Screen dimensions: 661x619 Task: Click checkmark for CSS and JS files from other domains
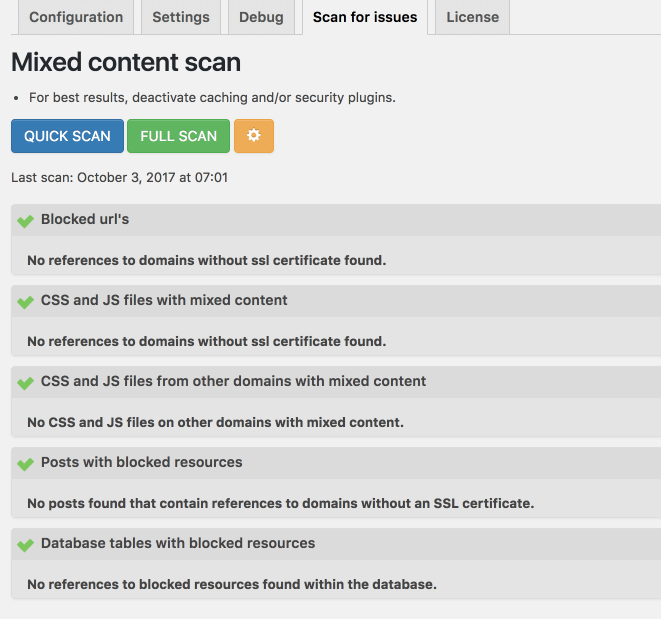click(x=25, y=382)
